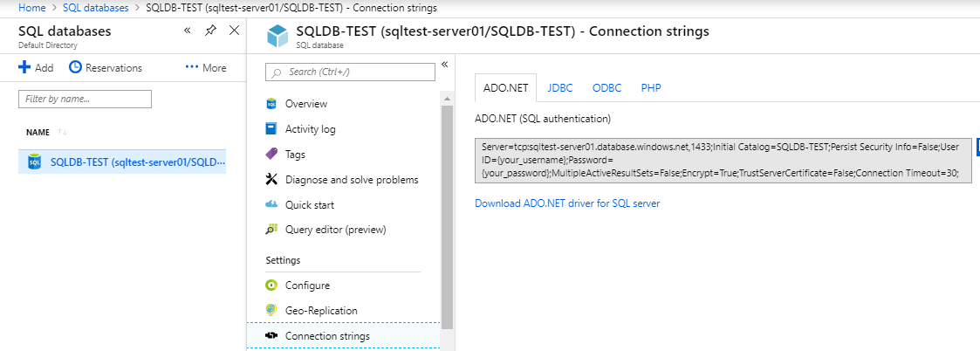The image size is (980, 351).
Task: Click the Quick start cloud icon
Action: [271, 204]
